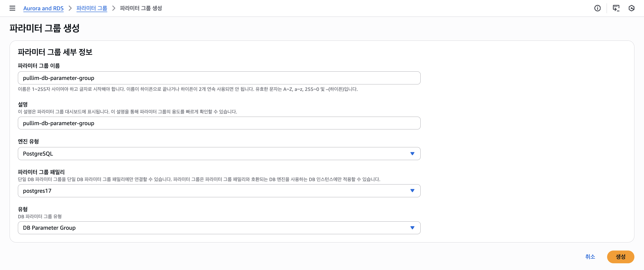Viewport: 644px width, 270px height.
Task: Go to Aurora and RDS breadcrumb
Action: click(43, 8)
